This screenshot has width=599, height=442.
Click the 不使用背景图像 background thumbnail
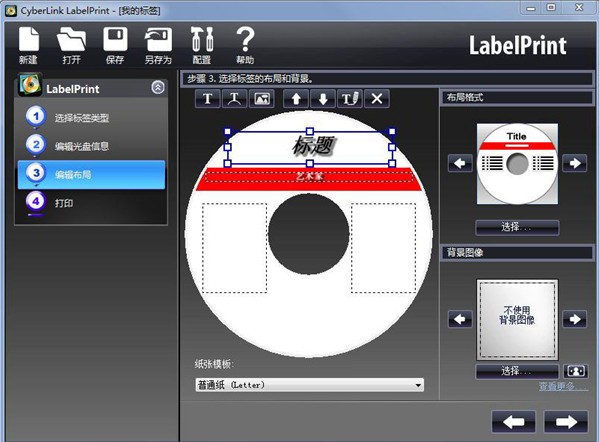pos(517,319)
